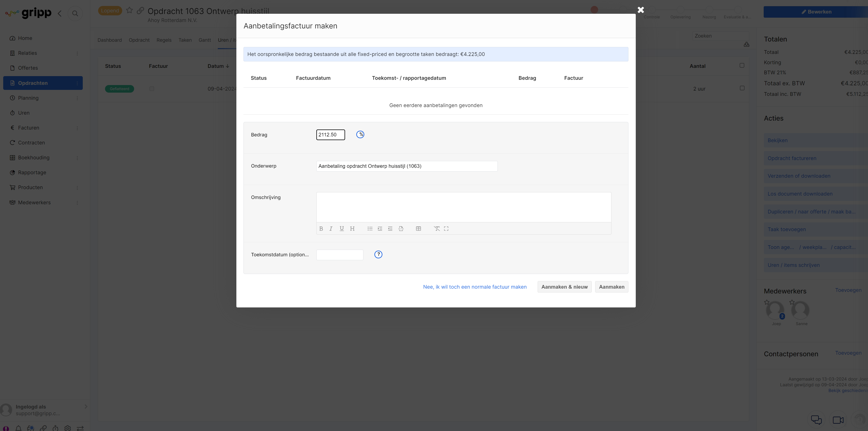Click the Bewerken button
Viewport: 868px width, 431px height.
pyautogui.click(x=815, y=12)
